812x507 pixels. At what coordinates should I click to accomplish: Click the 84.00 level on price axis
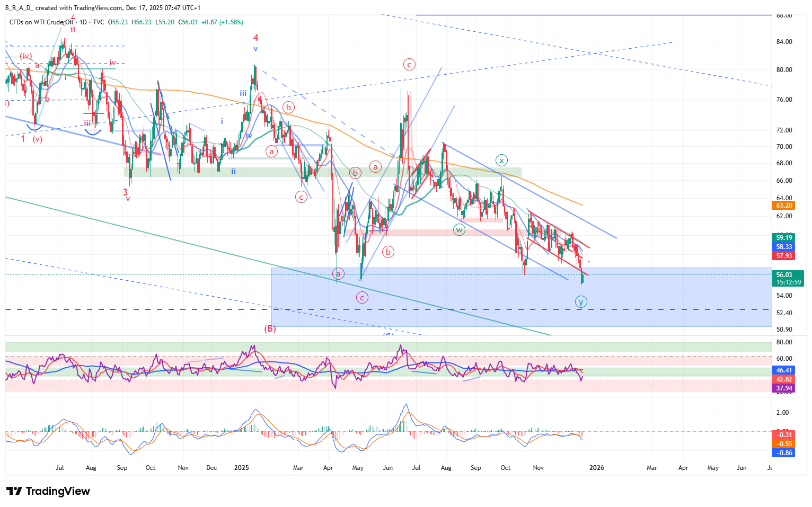point(784,42)
